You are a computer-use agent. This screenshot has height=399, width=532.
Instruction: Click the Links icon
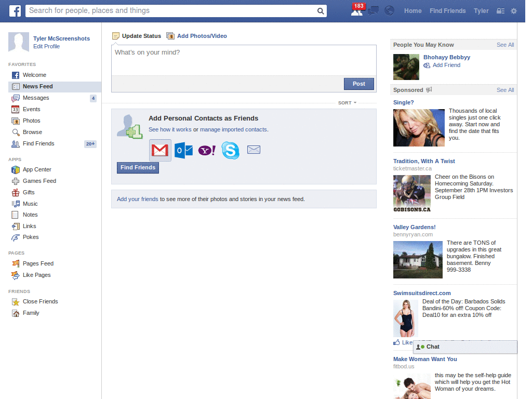coord(15,227)
